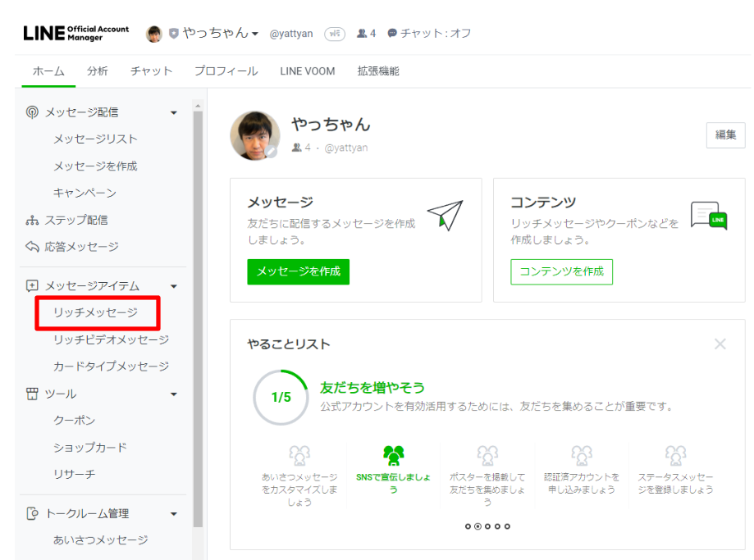Click the コンテンツ chat bubble LINE icon
754x560 pixels.
(x=709, y=216)
